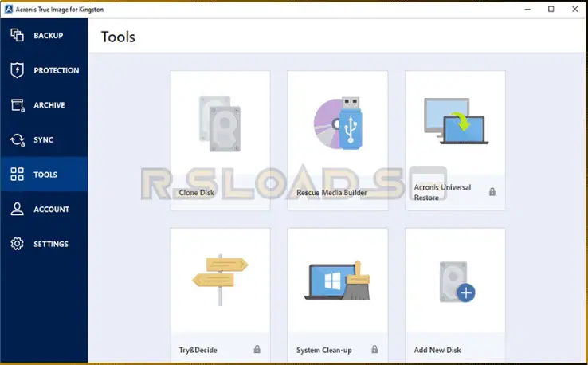Open the SYNC section label

click(x=44, y=140)
